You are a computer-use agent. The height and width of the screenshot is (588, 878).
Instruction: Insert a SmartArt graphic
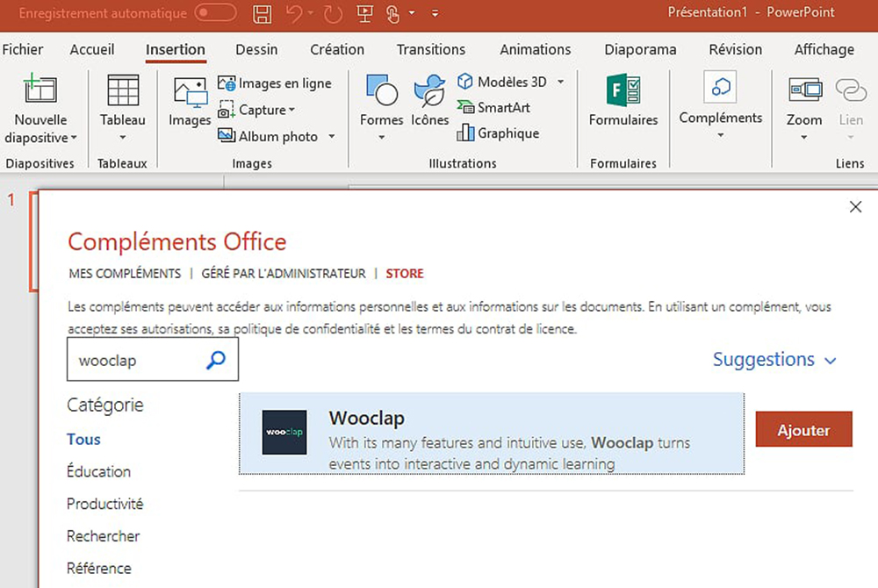pyautogui.click(x=493, y=107)
